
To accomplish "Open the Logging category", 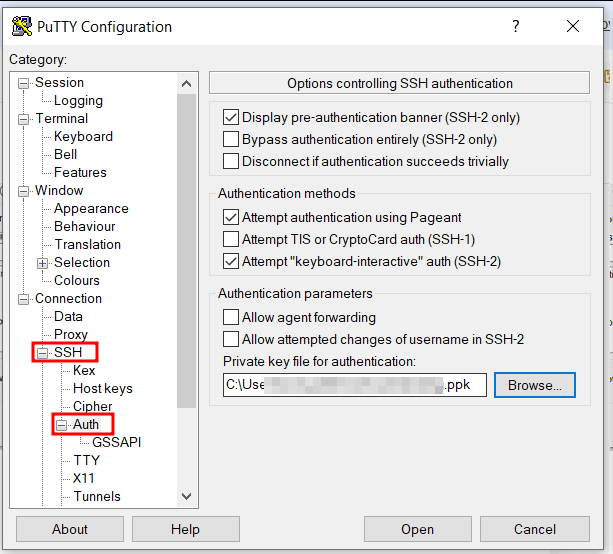I will [78, 100].
